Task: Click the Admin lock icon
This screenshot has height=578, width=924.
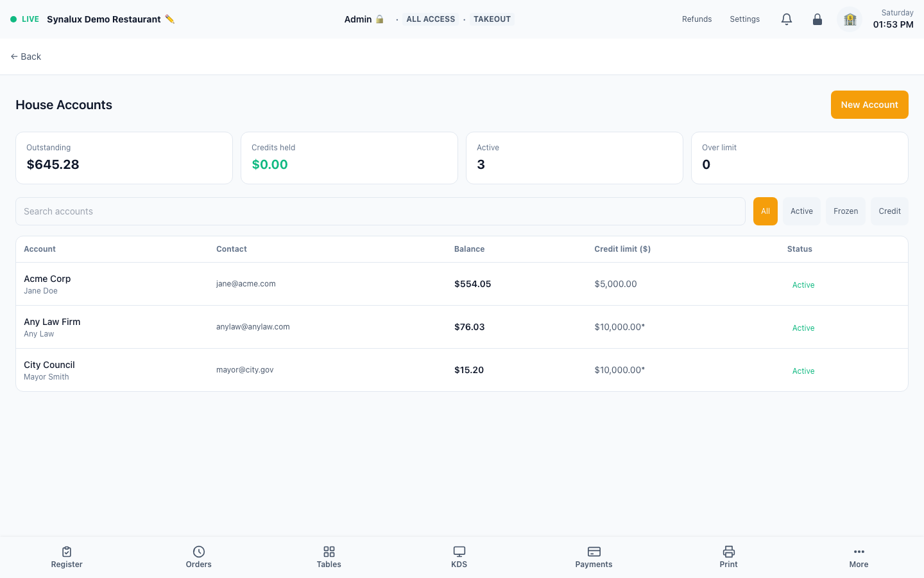Action: [x=380, y=19]
